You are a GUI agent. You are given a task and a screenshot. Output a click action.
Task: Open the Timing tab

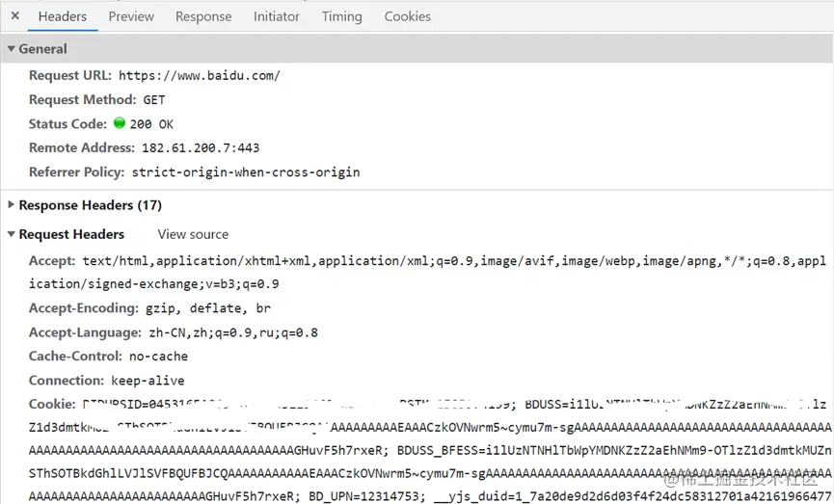[341, 16]
